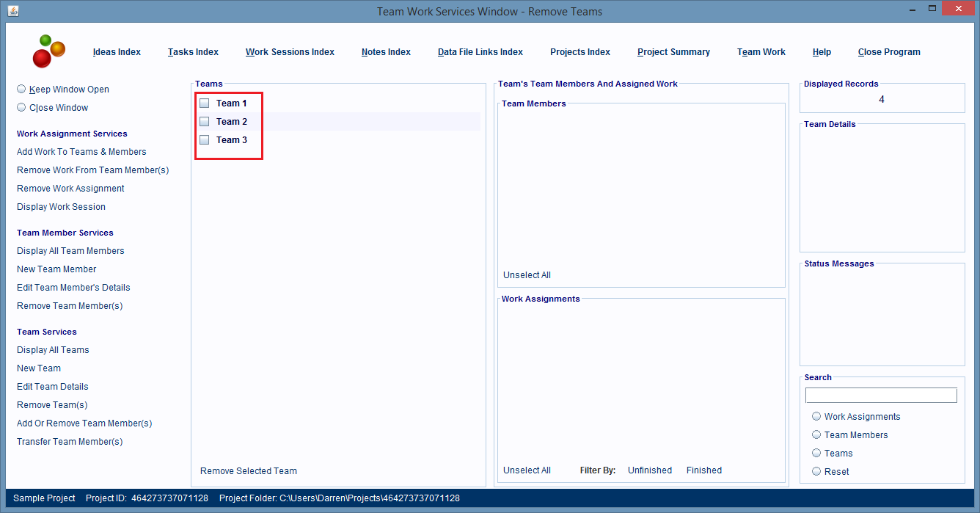The height and width of the screenshot is (513, 980).
Task: Click Edit Team Details link
Action: tap(53, 387)
